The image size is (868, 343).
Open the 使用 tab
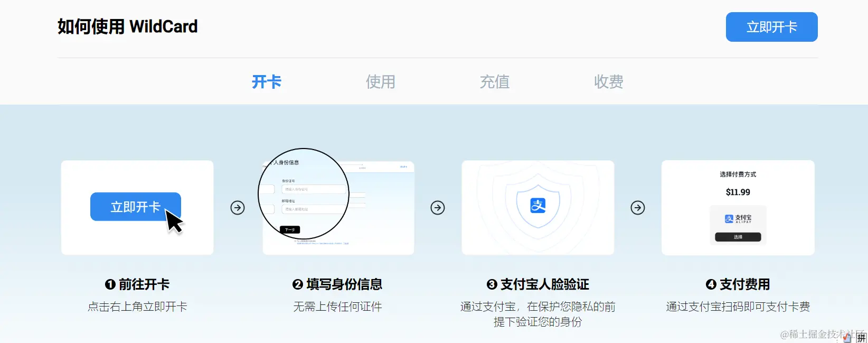point(381,82)
